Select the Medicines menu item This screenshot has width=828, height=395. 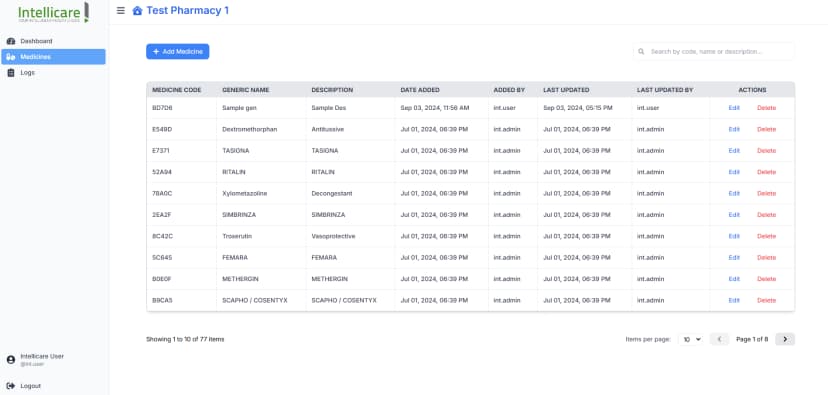click(x=53, y=57)
